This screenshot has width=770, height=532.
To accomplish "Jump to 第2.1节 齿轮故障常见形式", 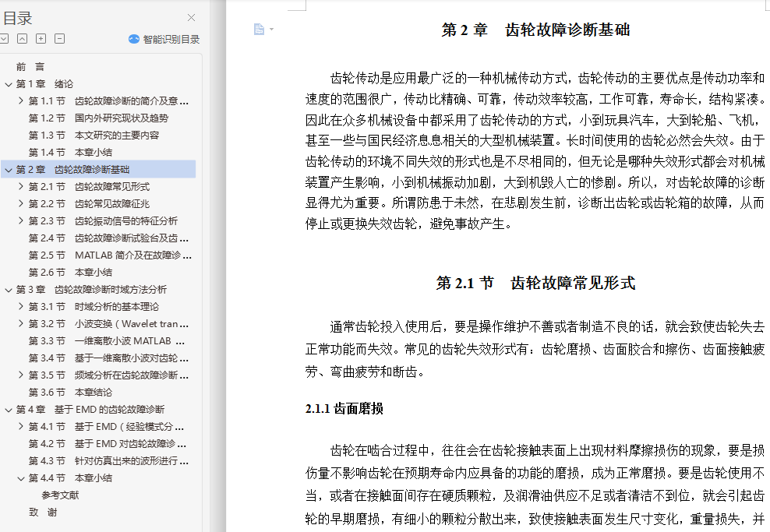I will coord(89,187).
